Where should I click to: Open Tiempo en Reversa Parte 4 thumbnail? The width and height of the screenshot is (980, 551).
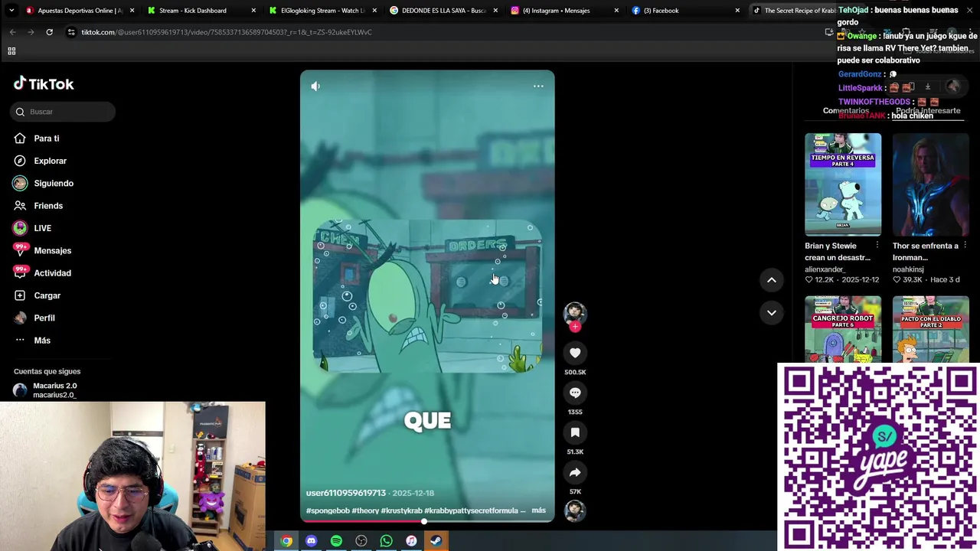click(x=843, y=184)
